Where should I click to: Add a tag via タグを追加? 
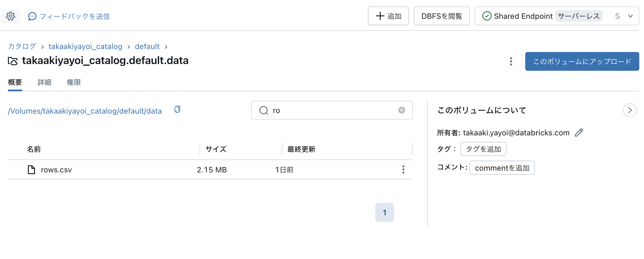click(483, 149)
